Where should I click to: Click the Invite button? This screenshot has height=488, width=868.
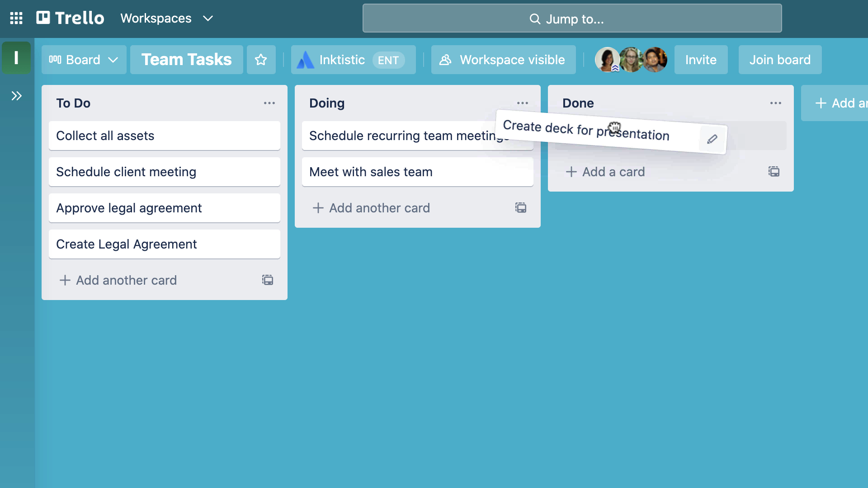(700, 60)
